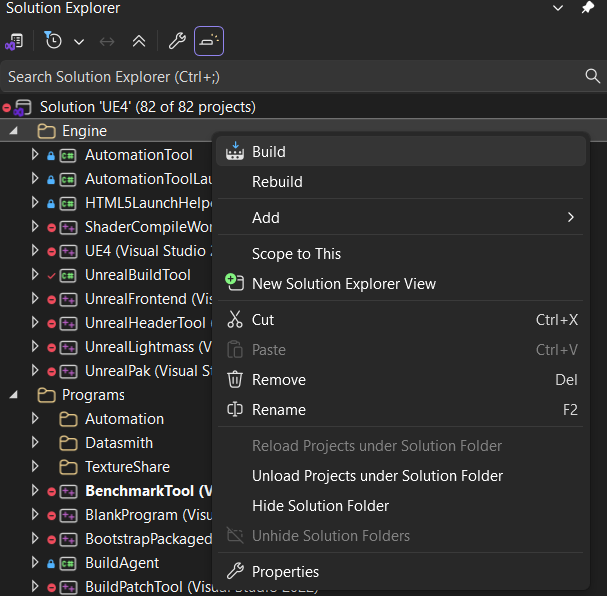
Task: Expand the Automation folder
Action: click(34, 418)
